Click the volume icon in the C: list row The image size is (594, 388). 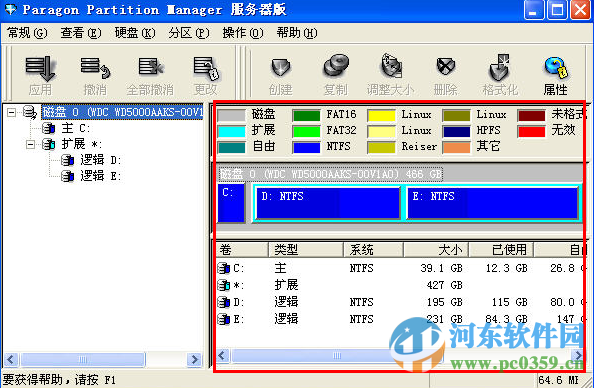tap(224, 268)
